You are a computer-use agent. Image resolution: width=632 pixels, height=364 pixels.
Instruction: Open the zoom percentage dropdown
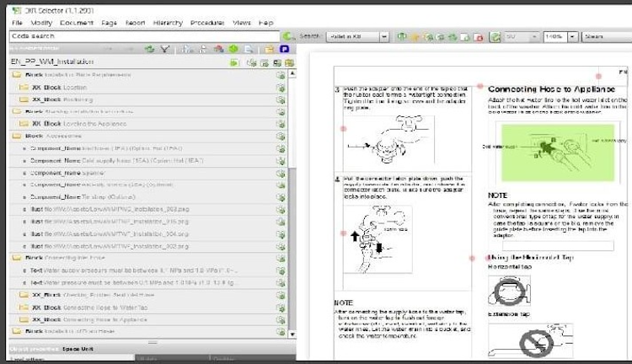pyautogui.click(x=573, y=37)
